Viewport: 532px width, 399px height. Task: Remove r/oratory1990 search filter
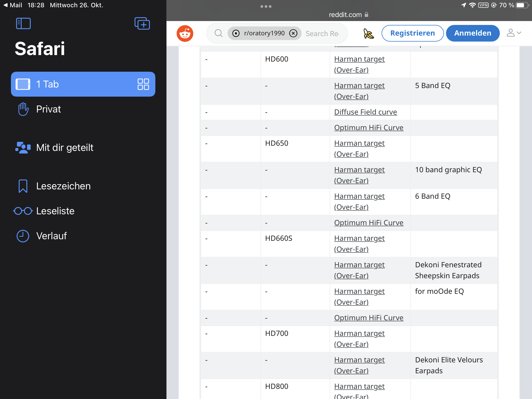coord(293,33)
